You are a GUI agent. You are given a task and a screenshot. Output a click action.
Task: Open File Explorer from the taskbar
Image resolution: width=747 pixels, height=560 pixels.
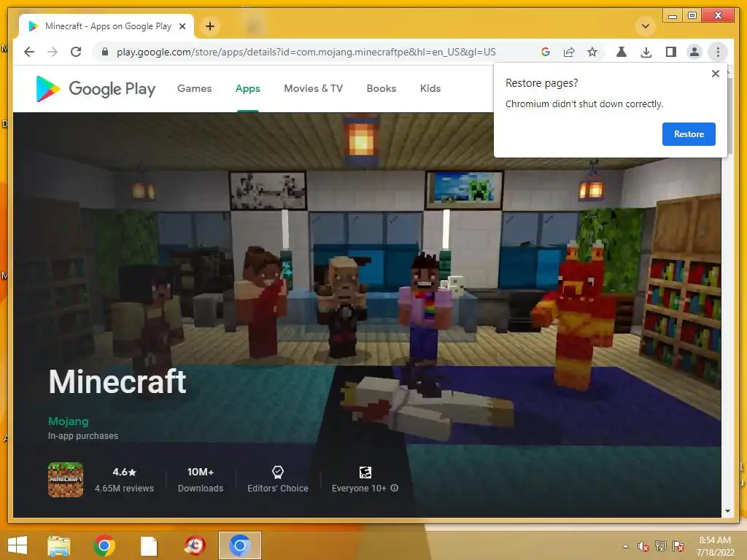pyautogui.click(x=59, y=545)
